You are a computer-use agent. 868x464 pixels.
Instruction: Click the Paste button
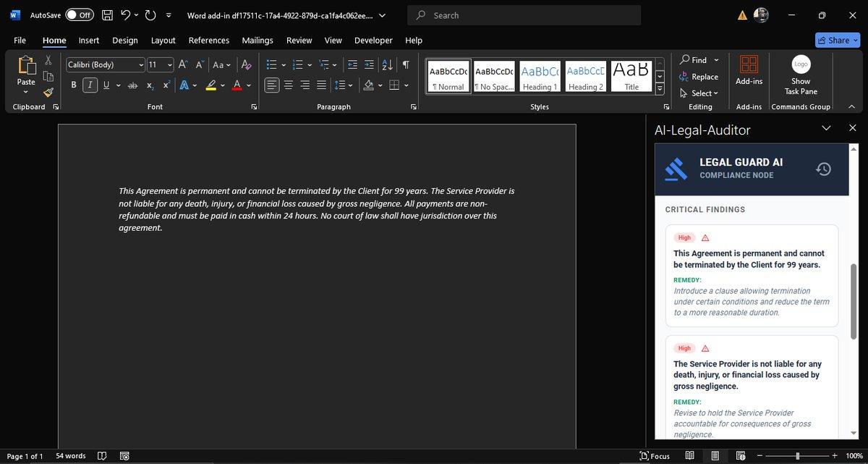point(26,74)
